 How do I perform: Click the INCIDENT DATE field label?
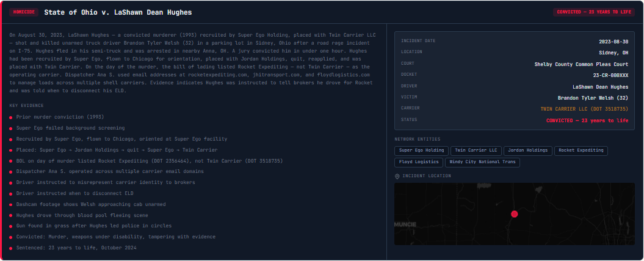click(418, 41)
